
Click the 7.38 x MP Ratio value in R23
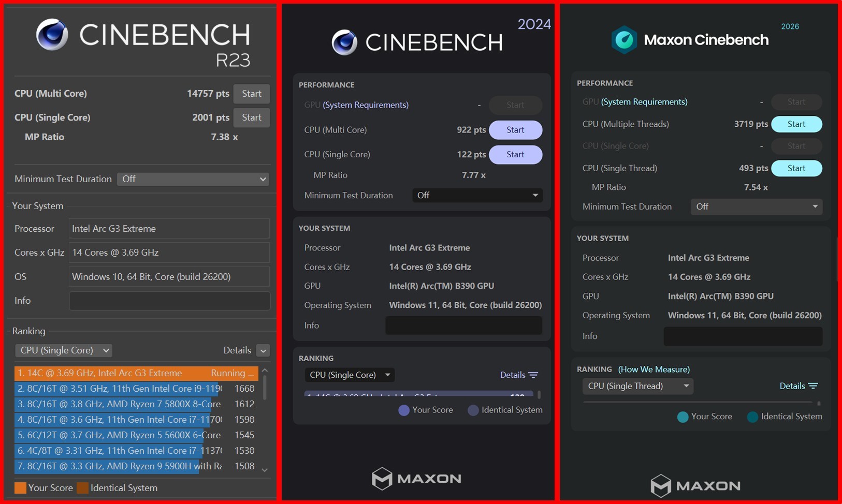(x=224, y=137)
